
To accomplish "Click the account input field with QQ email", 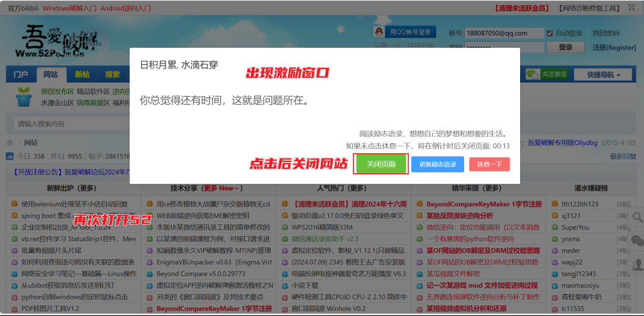I will [x=504, y=33].
